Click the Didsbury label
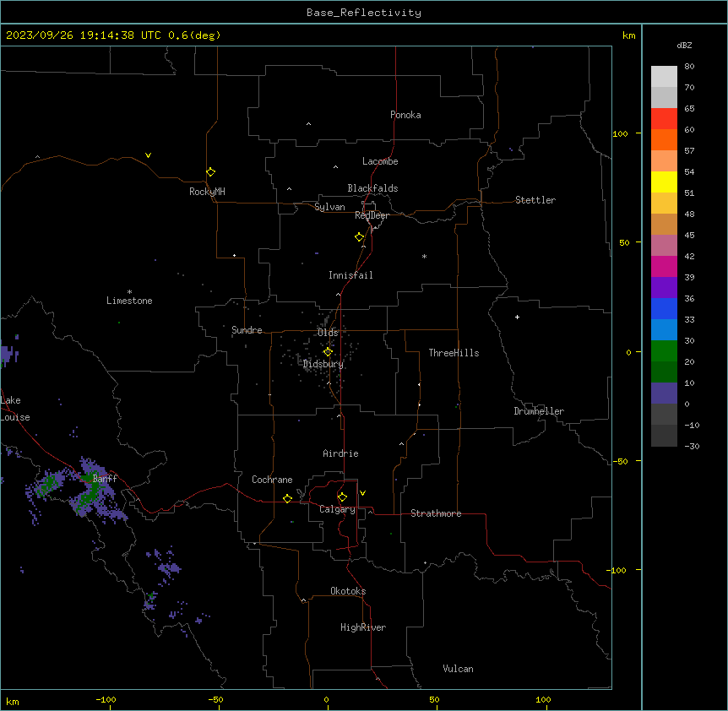This screenshot has height=711, width=728. point(323,364)
